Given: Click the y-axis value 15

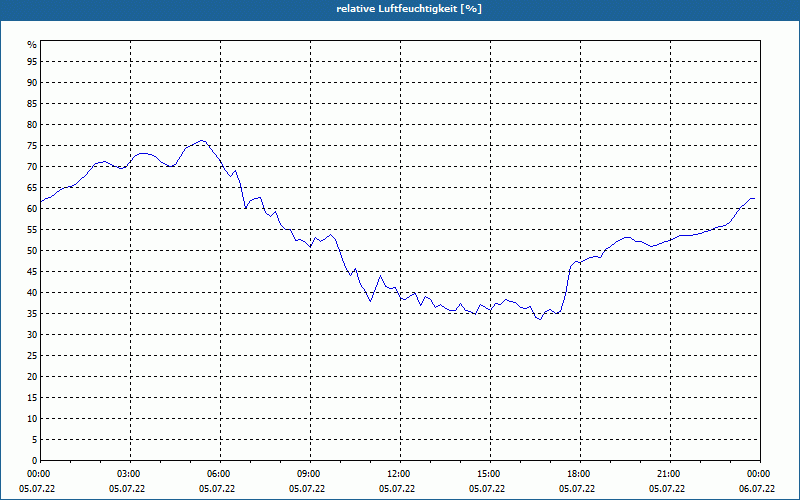Looking at the screenshot, I should [32, 398].
